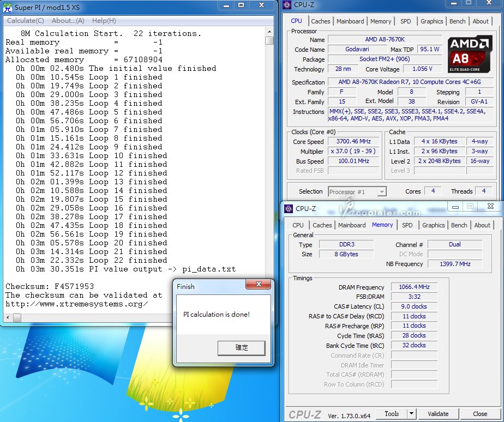The width and height of the screenshot is (504, 422).
Task: Click the processor Name field AMD A8-7670K
Action: pyautogui.click(x=385, y=40)
